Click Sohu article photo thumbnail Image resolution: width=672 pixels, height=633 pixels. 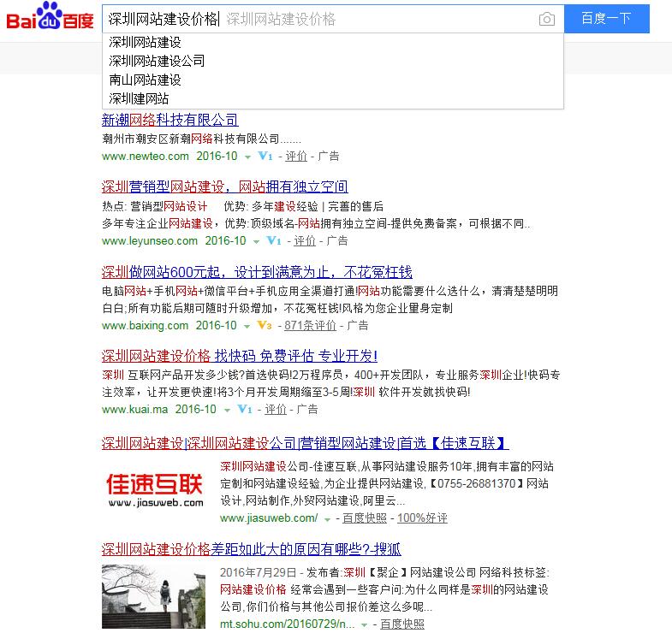pyautogui.click(x=153, y=596)
